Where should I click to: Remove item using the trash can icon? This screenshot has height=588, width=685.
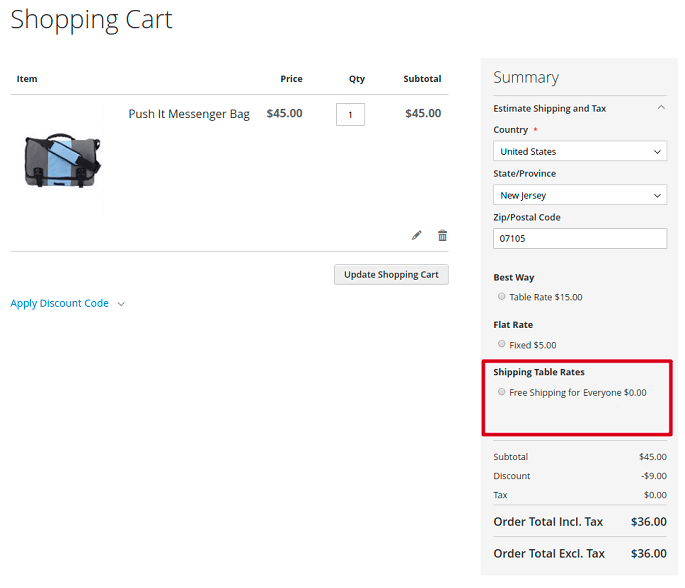pyautogui.click(x=442, y=235)
